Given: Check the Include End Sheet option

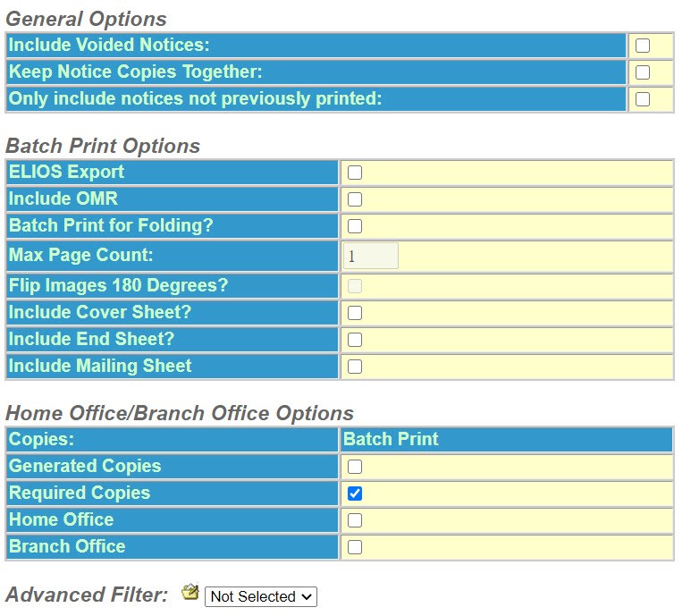Looking at the screenshot, I should pos(355,340).
